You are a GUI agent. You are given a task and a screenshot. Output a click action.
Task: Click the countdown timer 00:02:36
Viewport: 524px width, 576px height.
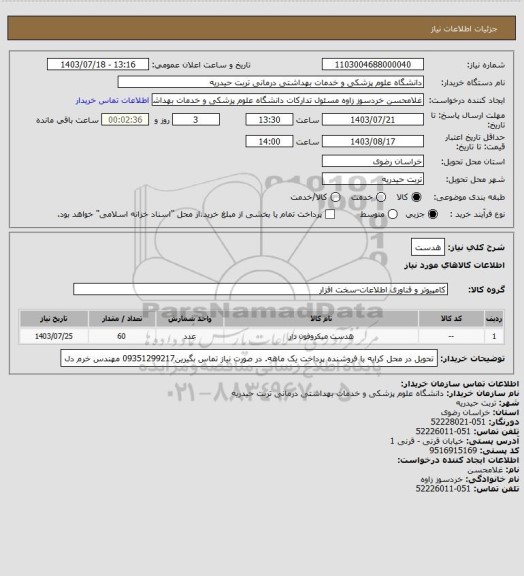[125, 120]
